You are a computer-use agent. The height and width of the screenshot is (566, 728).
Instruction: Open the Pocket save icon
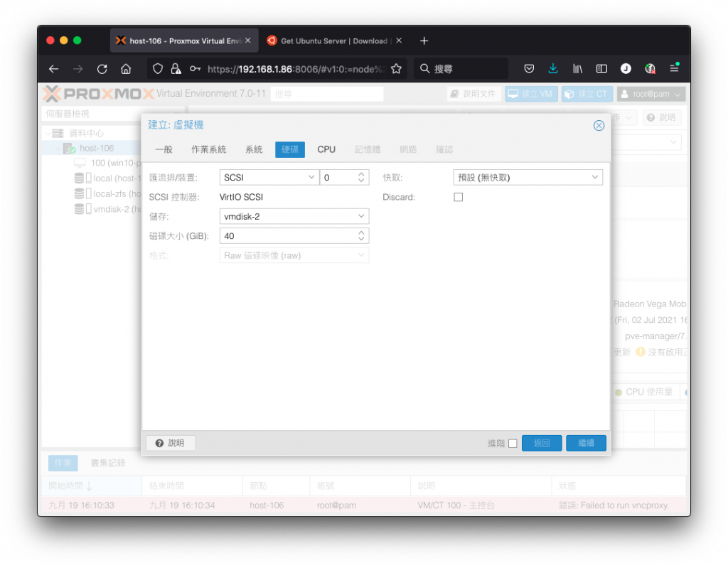click(529, 69)
